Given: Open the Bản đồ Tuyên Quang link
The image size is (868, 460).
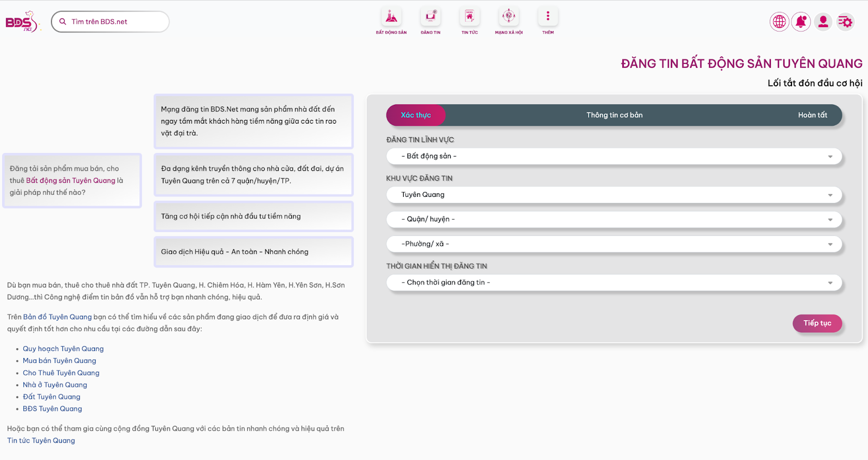Looking at the screenshot, I should click(x=58, y=317).
